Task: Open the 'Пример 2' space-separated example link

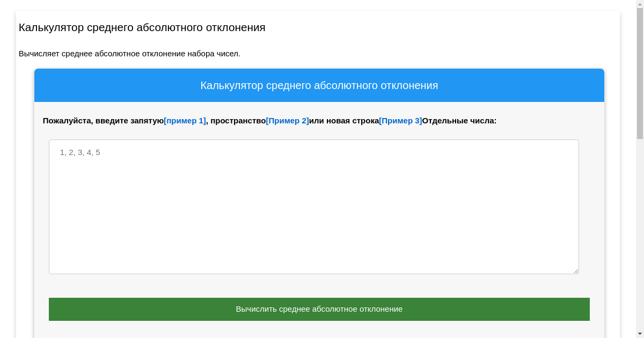Action: click(x=288, y=121)
